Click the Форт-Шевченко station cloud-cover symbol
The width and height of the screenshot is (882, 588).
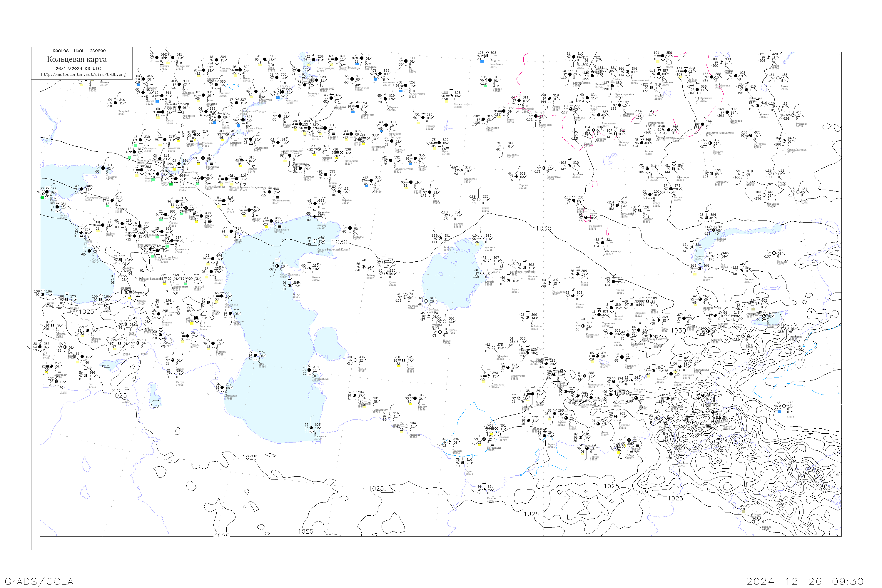(x=277, y=266)
